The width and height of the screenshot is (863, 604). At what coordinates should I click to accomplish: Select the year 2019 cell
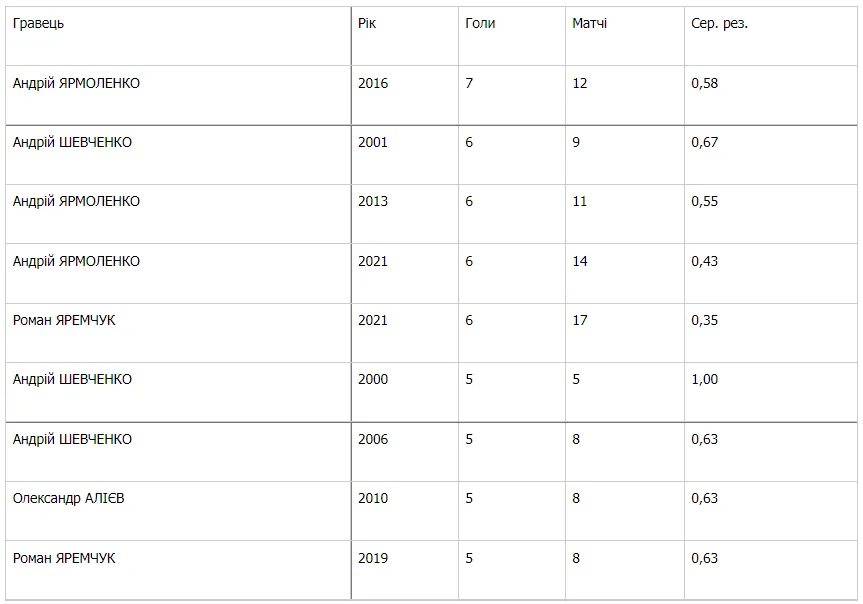pyautogui.click(x=373, y=558)
